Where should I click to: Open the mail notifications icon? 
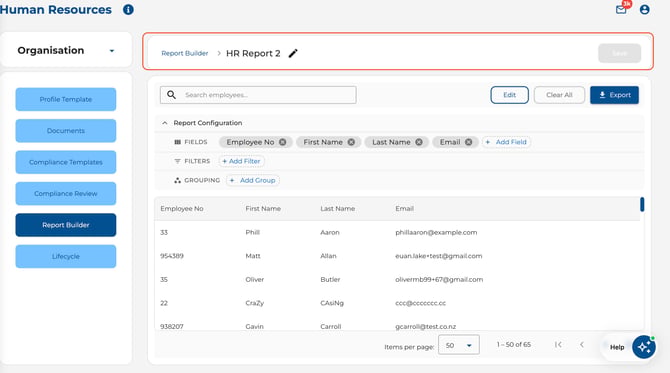tap(621, 9)
